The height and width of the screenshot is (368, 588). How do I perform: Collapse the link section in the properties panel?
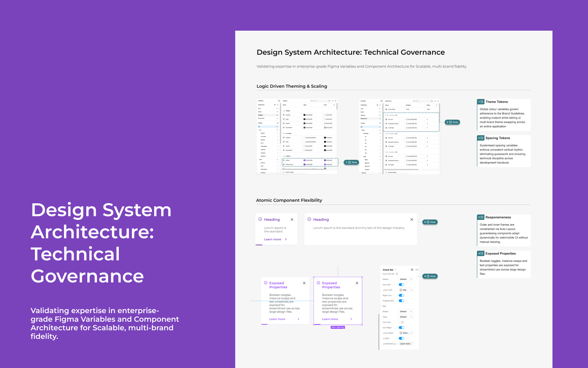click(x=381, y=306)
